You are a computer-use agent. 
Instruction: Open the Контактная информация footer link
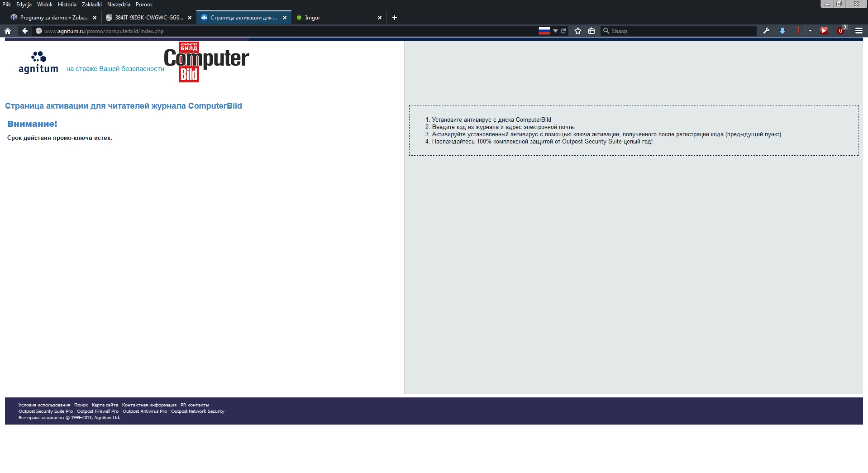click(149, 405)
